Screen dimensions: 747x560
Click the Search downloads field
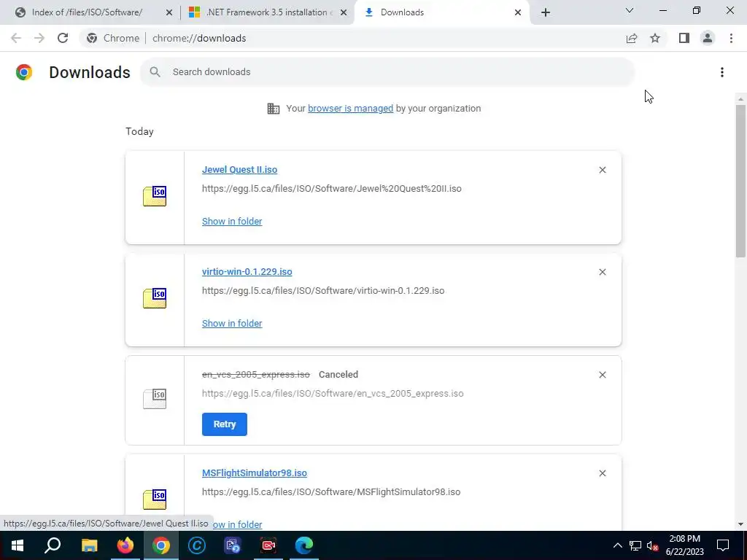pos(387,72)
